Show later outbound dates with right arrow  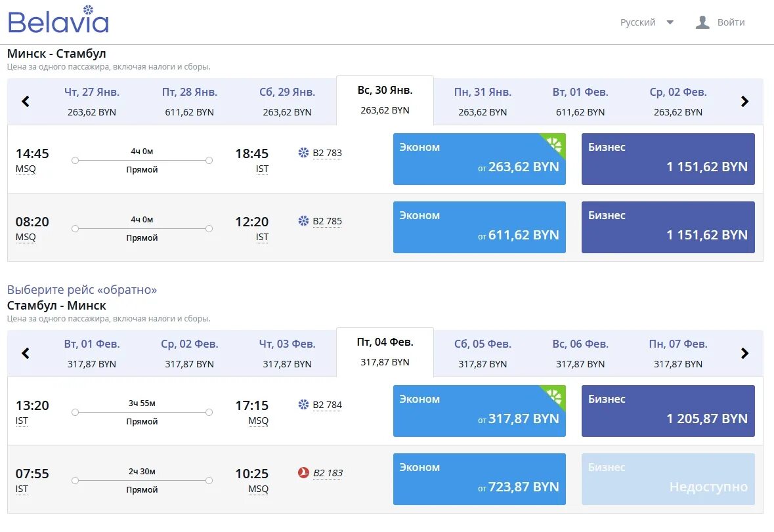[744, 102]
